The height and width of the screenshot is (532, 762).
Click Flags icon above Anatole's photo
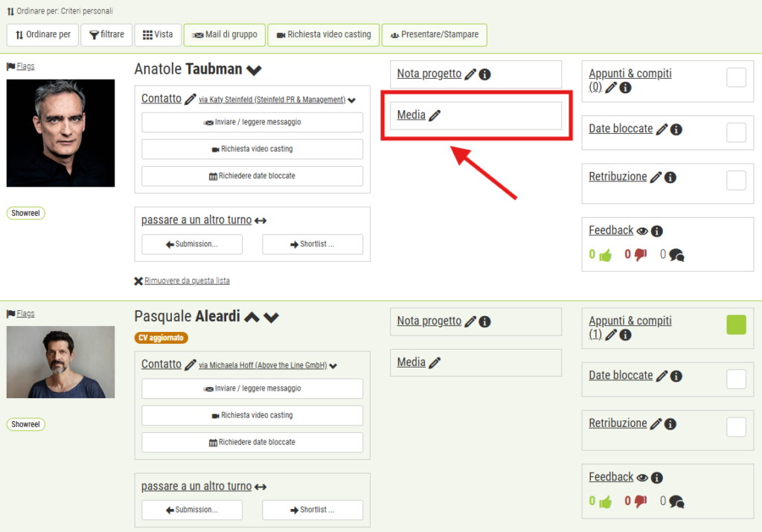[11, 66]
